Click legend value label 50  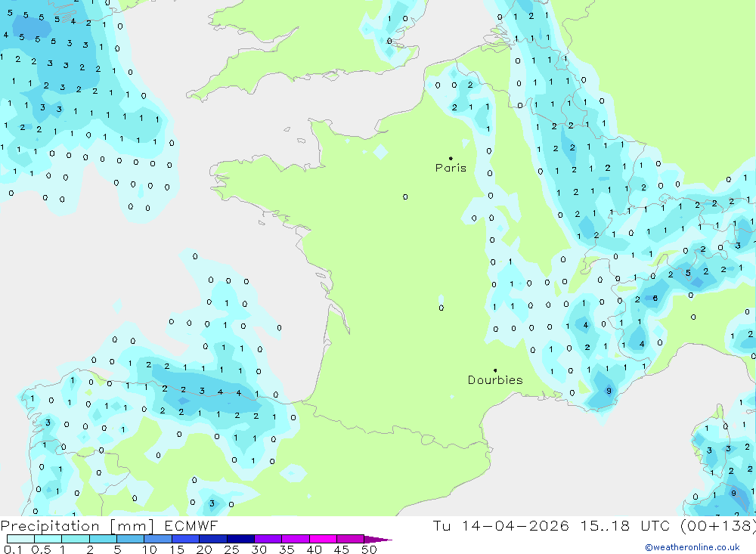tap(369, 549)
